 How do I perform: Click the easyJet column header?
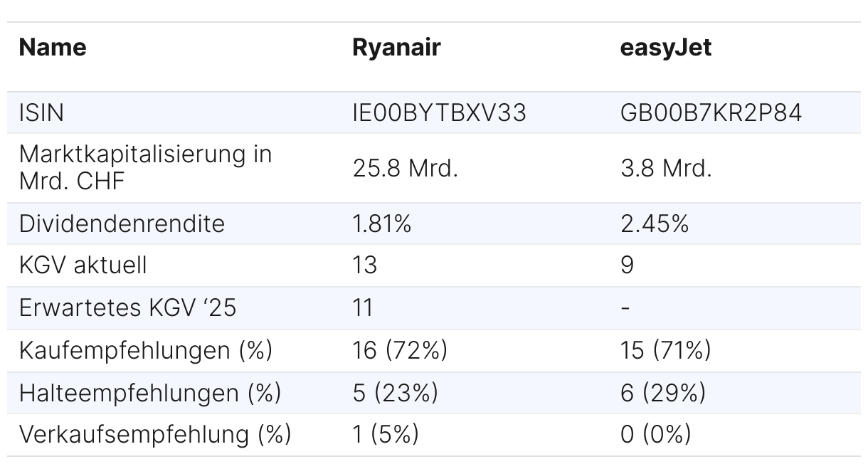pyautogui.click(x=665, y=47)
